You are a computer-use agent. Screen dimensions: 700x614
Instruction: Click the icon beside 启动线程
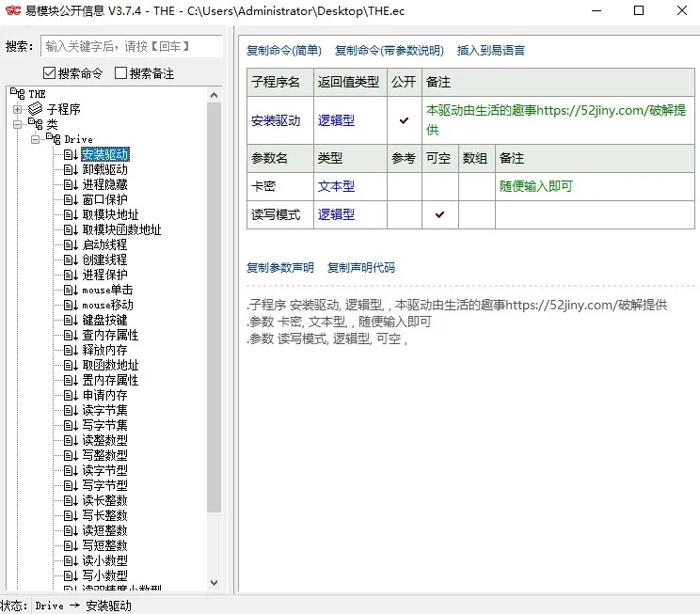(71, 244)
